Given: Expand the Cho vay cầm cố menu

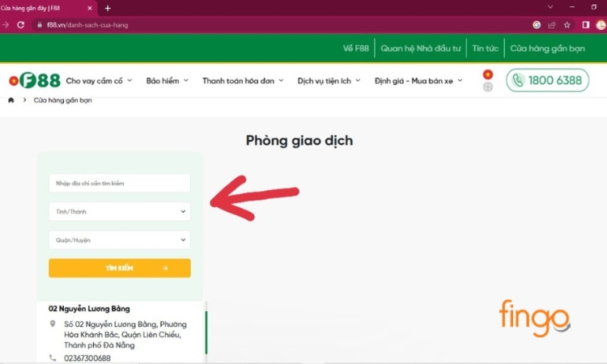Looking at the screenshot, I should (99, 81).
